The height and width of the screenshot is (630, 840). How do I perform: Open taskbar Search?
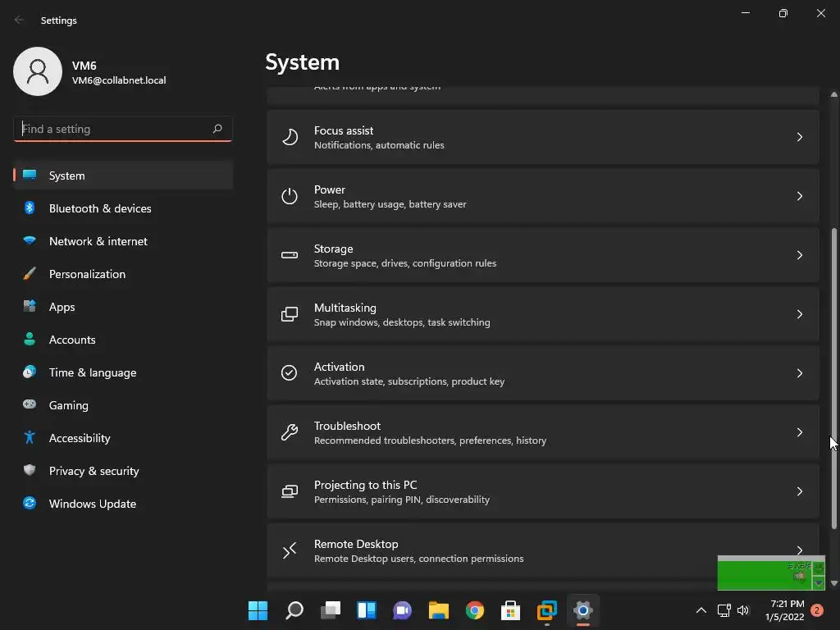[294, 610]
